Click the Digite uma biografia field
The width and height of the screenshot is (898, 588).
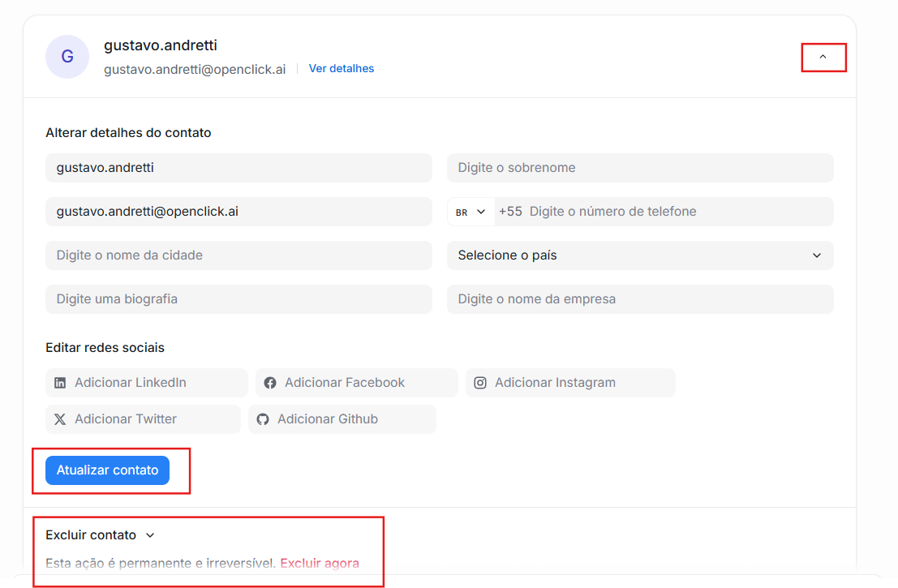[x=238, y=299]
